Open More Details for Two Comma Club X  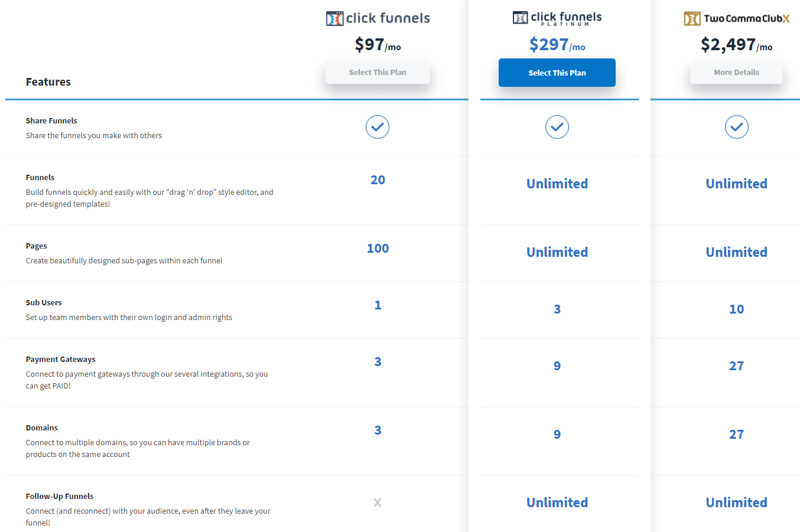pos(736,73)
